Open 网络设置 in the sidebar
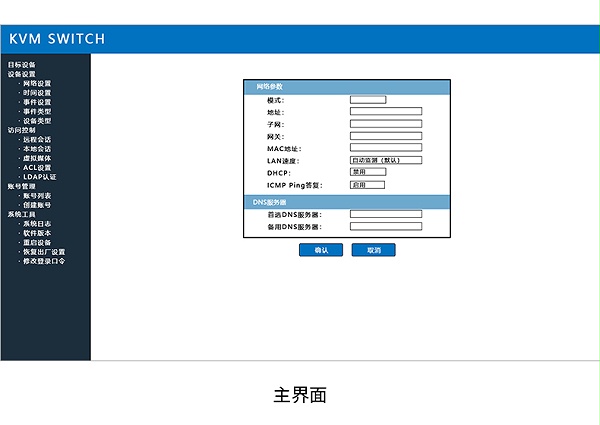The image size is (600, 425). [x=37, y=83]
